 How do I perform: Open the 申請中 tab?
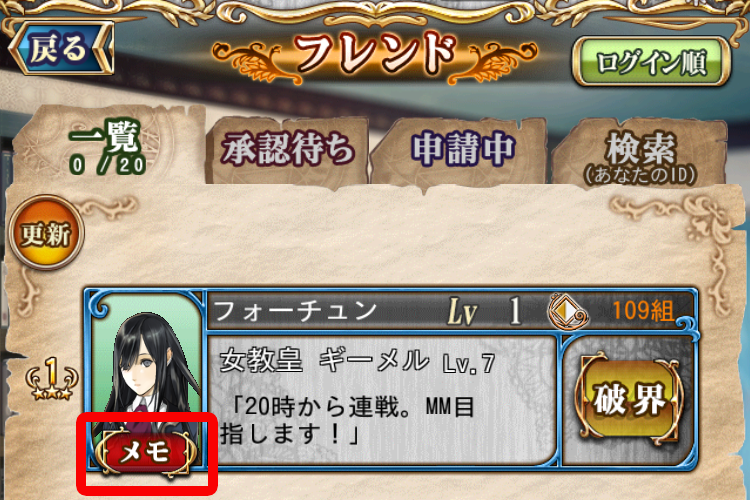463,149
